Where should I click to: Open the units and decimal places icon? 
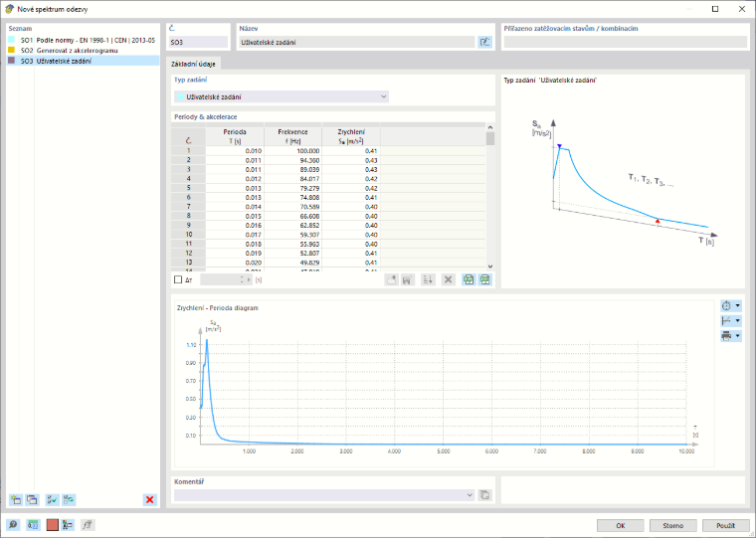32,525
